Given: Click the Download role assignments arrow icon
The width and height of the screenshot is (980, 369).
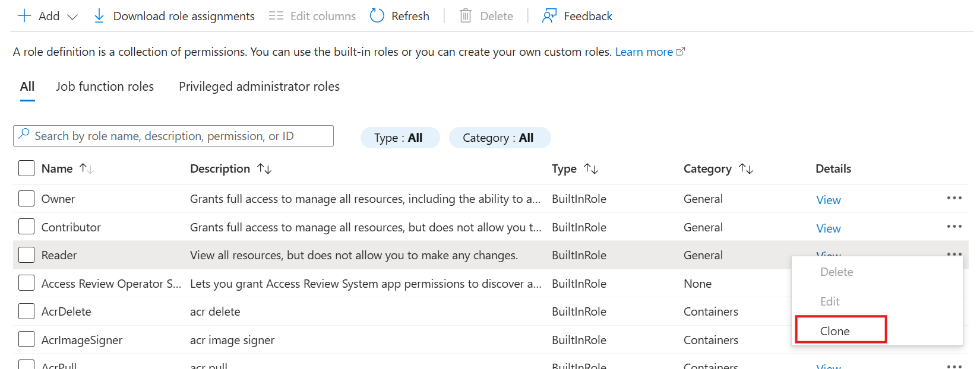Looking at the screenshot, I should tap(99, 16).
